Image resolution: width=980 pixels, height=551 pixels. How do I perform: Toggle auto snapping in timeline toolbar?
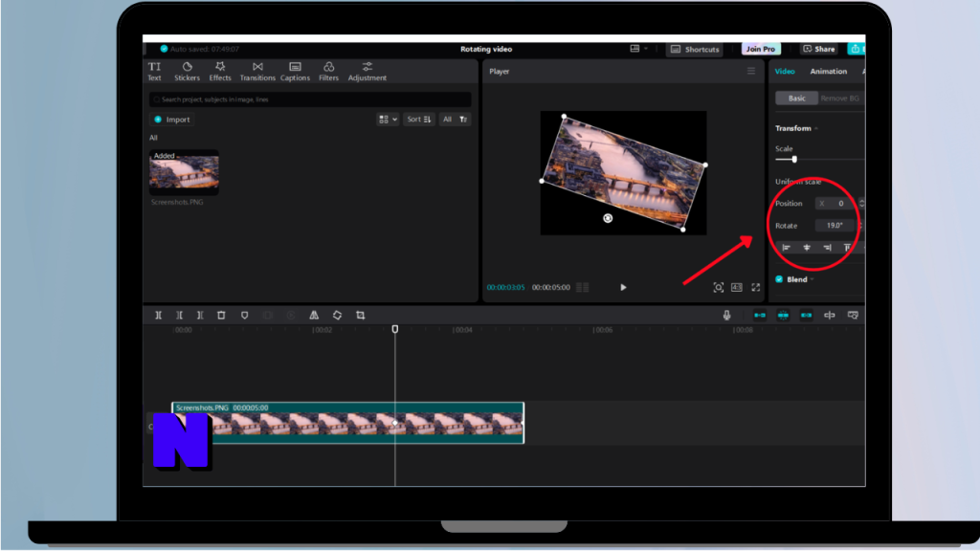coord(783,316)
